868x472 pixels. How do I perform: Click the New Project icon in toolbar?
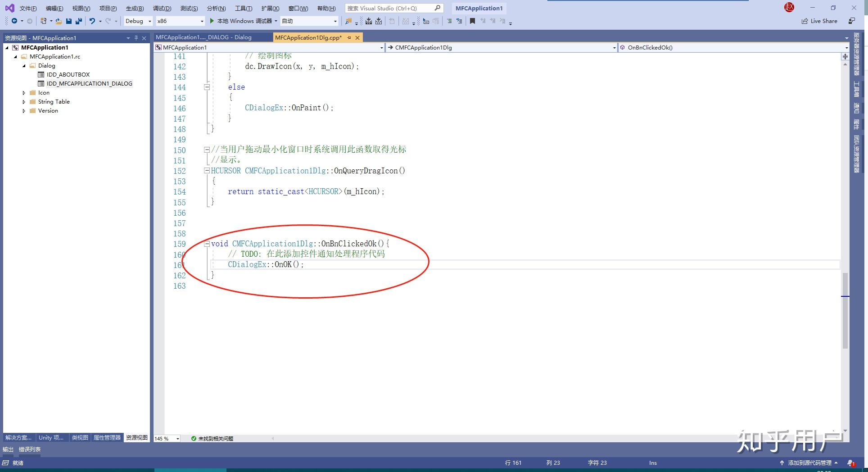click(43, 21)
